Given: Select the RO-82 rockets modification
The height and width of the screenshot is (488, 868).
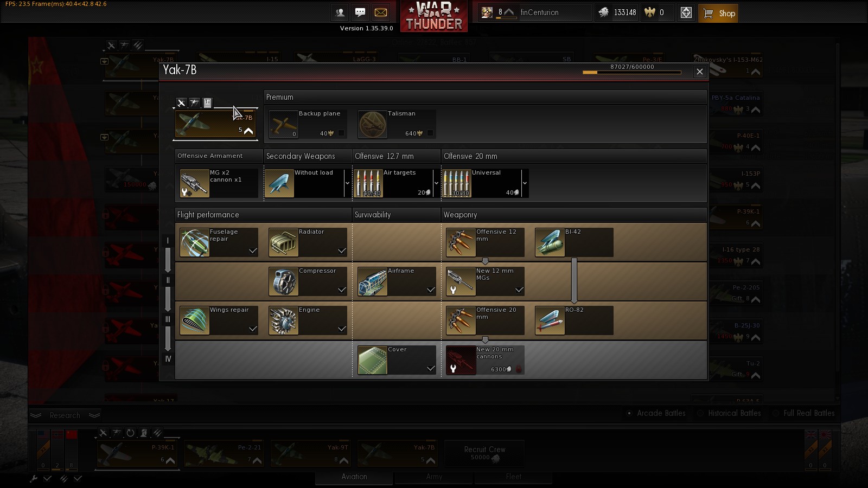Looking at the screenshot, I should click(575, 320).
